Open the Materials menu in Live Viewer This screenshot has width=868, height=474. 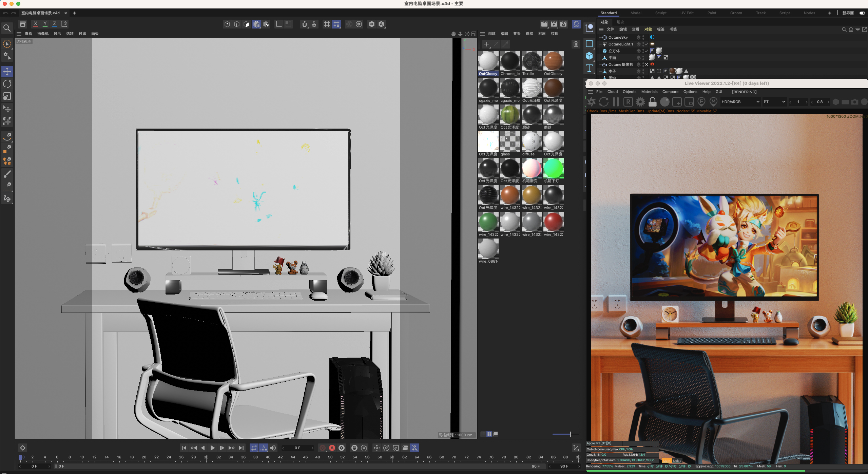[649, 92]
